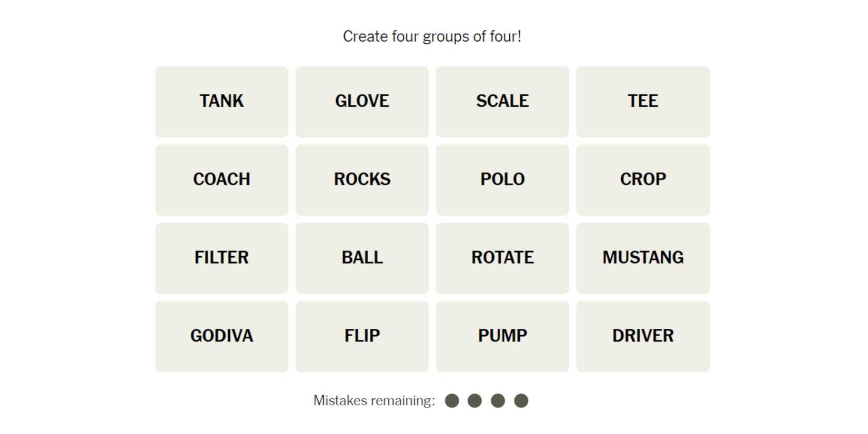Click the BALL word tile
The width and height of the screenshot is (868, 434).
pos(362,258)
